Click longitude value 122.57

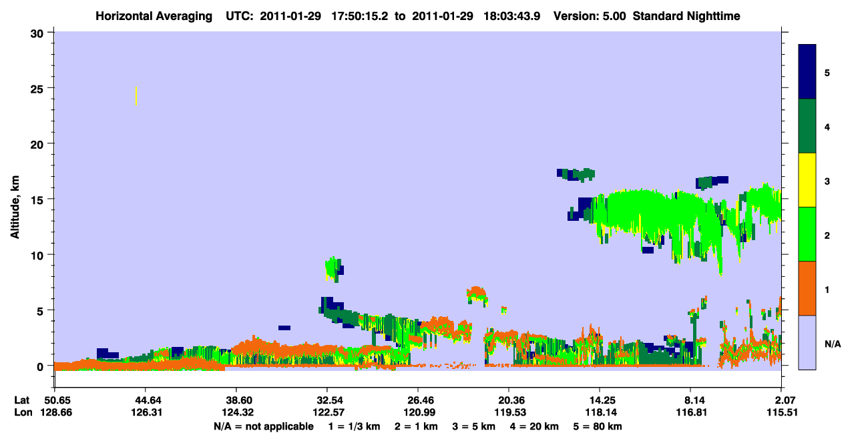(x=327, y=413)
